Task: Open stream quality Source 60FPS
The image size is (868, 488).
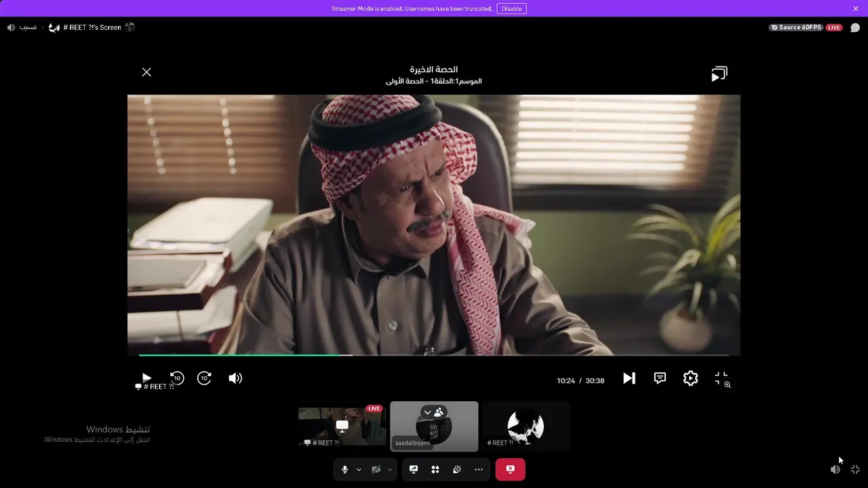Action: (x=796, y=28)
